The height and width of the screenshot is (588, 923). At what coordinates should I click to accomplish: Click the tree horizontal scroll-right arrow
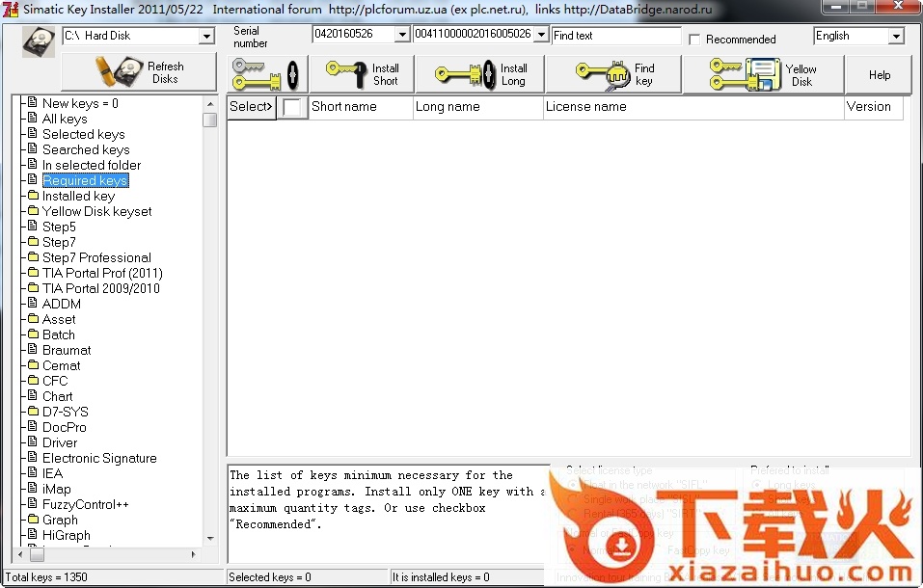(194, 554)
